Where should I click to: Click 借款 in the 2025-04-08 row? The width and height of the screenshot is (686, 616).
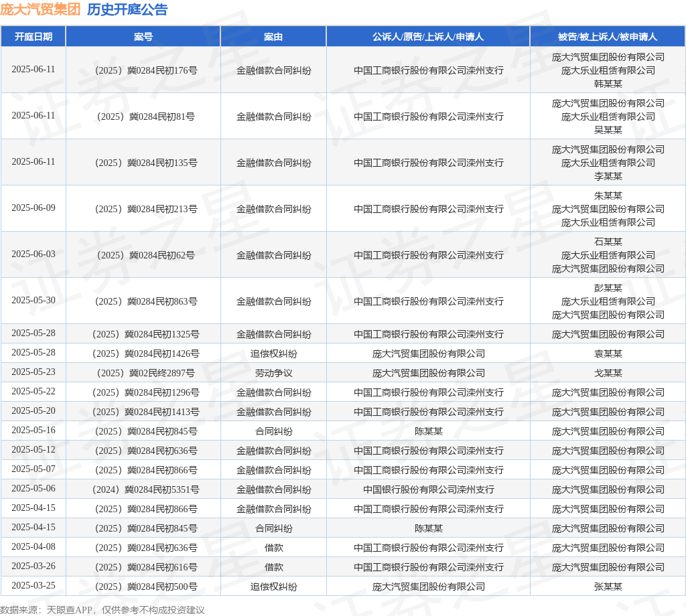pyautogui.click(x=274, y=548)
